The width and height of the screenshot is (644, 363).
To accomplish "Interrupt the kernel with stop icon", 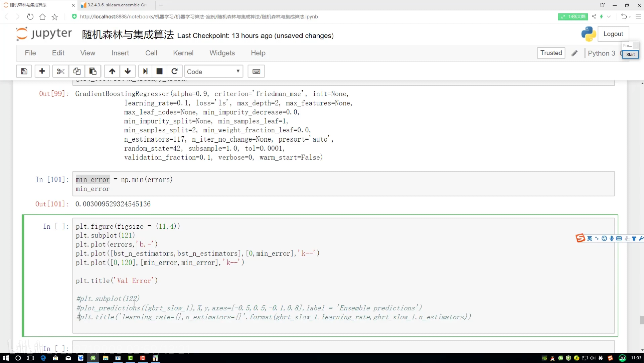I will tap(160, 71).
